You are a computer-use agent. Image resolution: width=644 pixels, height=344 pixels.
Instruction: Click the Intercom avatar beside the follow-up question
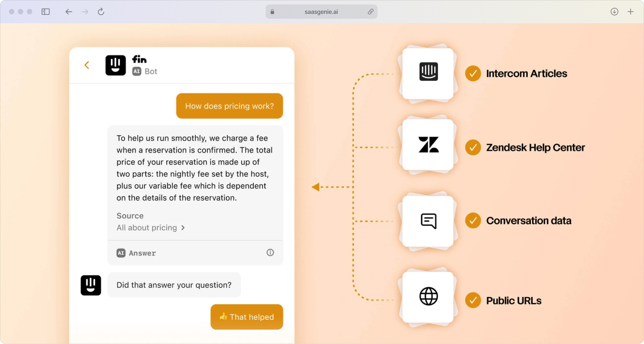(91, 285)
